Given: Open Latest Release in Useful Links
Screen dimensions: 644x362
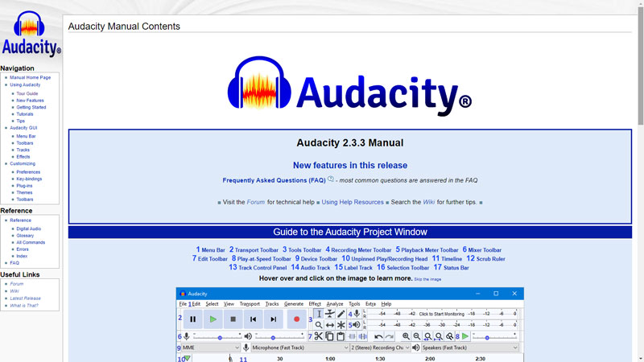Looking at the screenshot, I should [x=26, y=298].
